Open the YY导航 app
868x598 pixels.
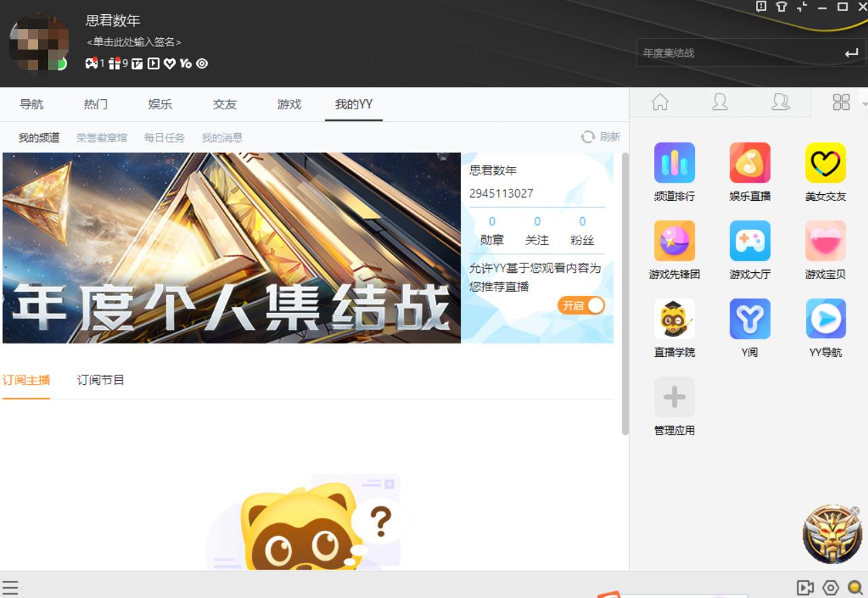tap(825, 318)
